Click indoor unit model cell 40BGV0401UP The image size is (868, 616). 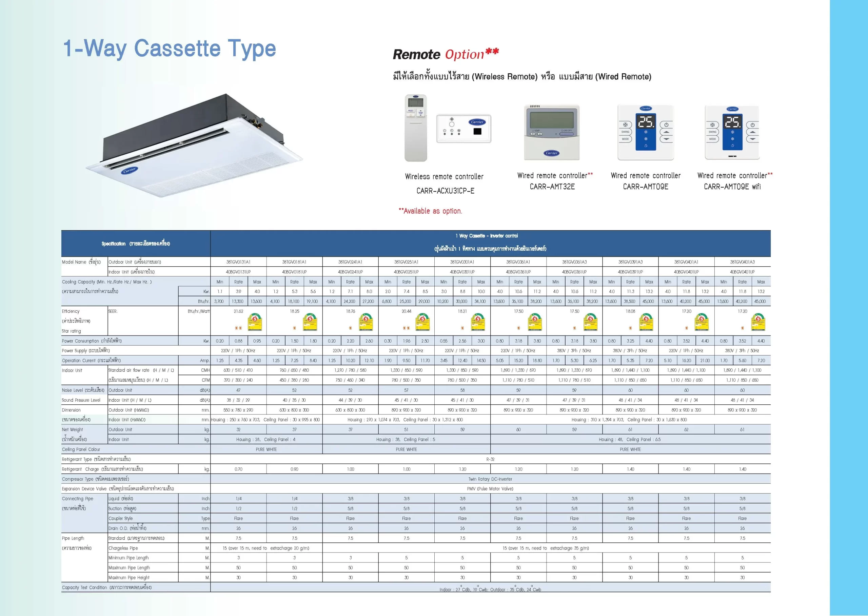point(686,272)
